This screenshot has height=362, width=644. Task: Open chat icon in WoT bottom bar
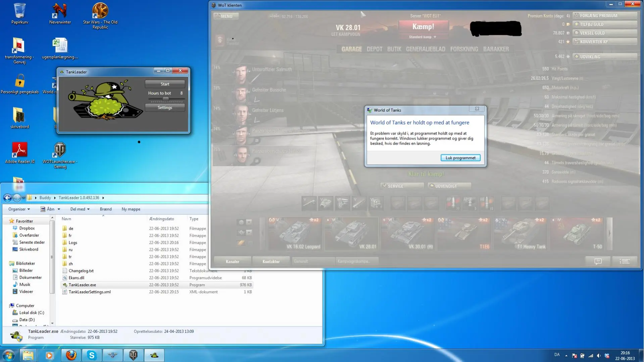click(x=598, y=261)
